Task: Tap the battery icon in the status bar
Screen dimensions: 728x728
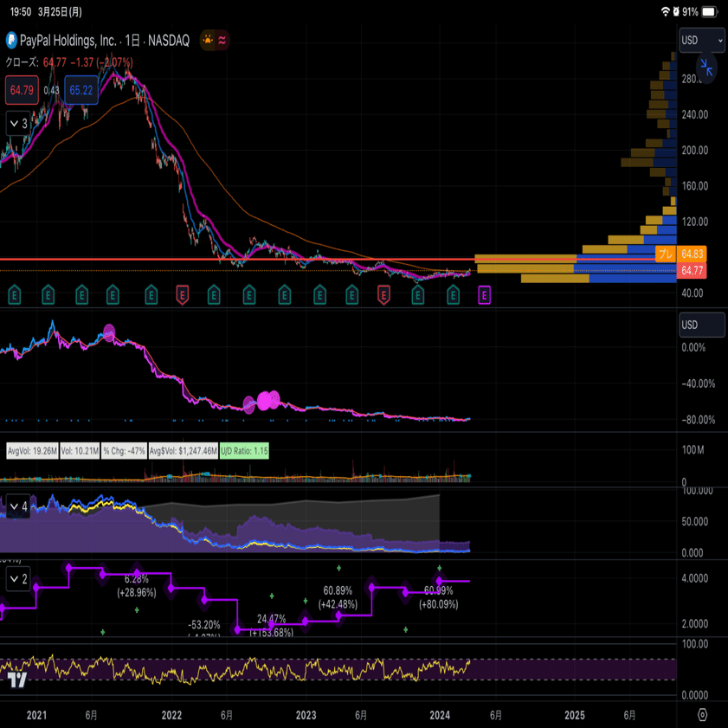Action: [x=710, y=11]
